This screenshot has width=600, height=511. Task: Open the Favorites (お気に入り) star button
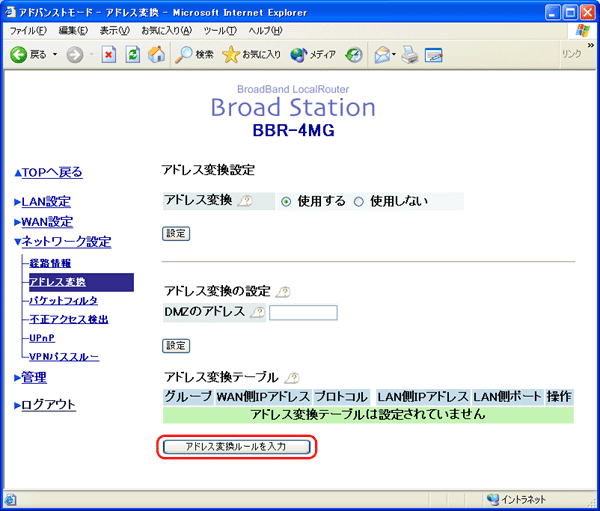coord(251,55)
